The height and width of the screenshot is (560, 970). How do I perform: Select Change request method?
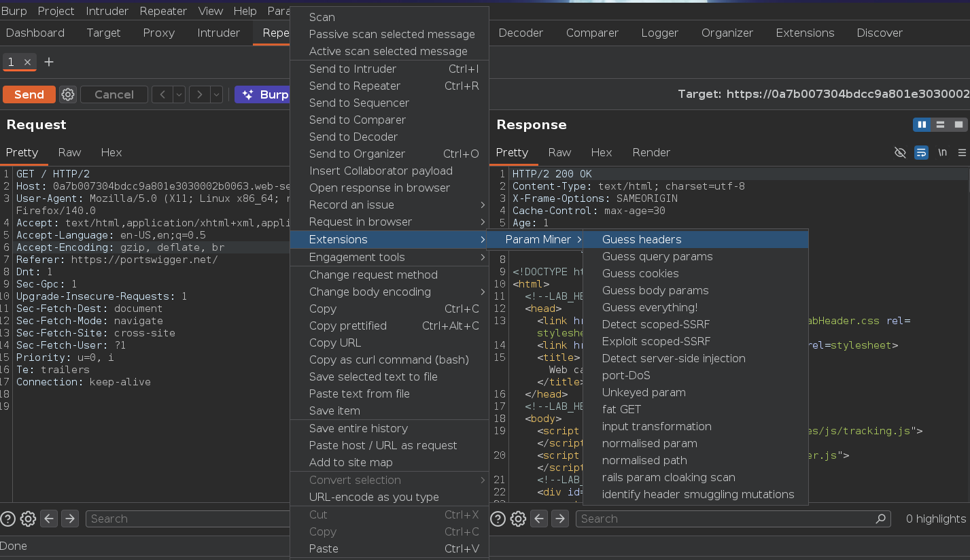[389, 275]
